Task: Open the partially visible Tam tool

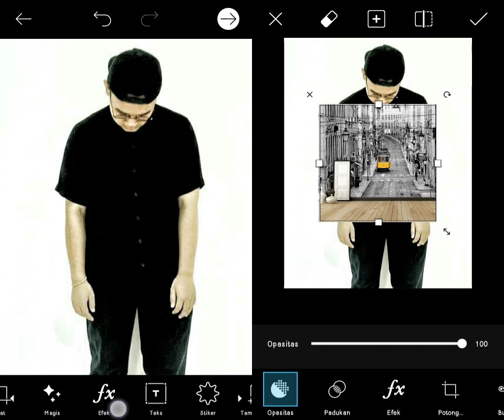Action: (x=246, y=398)
